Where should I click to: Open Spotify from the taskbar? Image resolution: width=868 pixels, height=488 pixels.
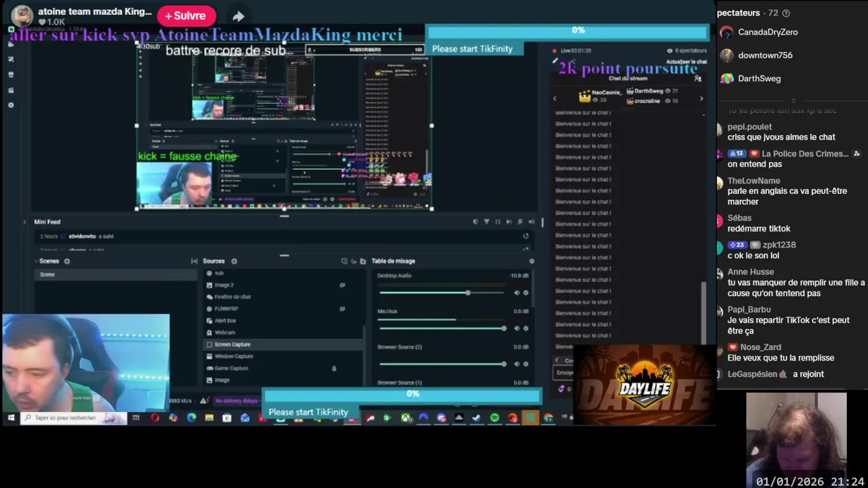(494, 418)
